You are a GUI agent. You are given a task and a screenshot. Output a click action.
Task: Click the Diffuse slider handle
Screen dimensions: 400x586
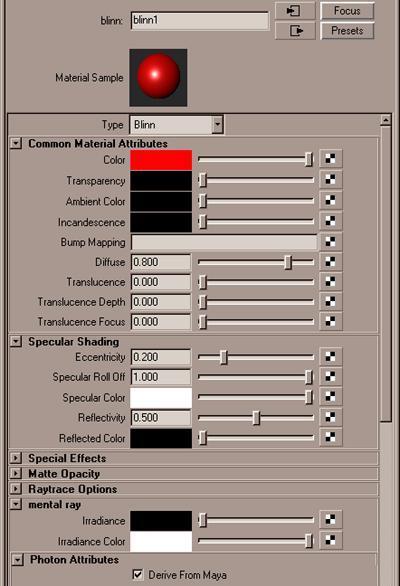tap(288, 262)
